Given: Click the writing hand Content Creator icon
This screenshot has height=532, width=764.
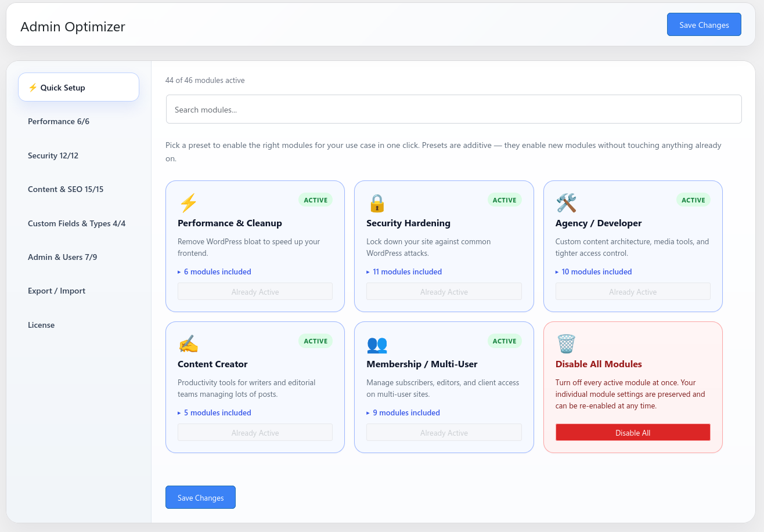Looking at the screenshot, I should 188,344.
